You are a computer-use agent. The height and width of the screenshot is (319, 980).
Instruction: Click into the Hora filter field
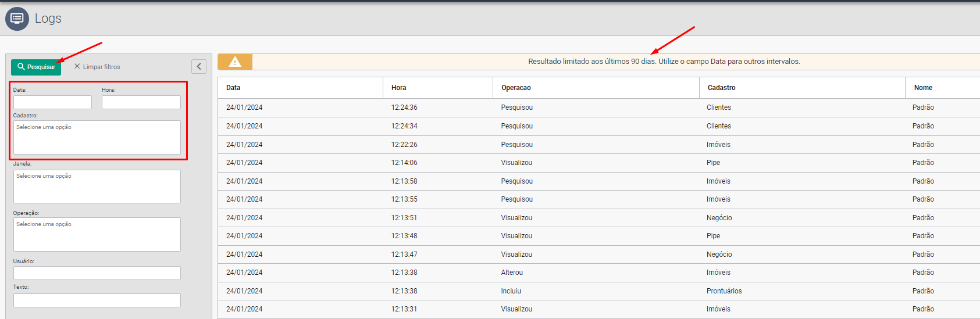pyautogui.click(x=141, y=102)
